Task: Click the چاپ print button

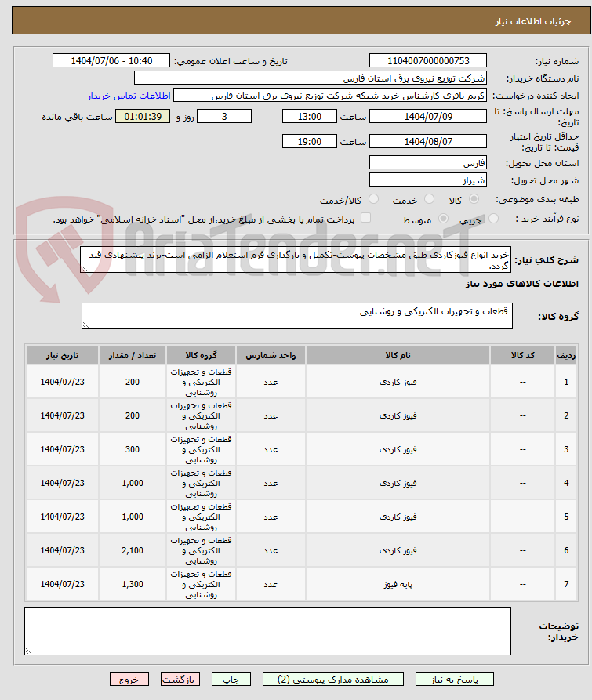Action: coord(231,679)
